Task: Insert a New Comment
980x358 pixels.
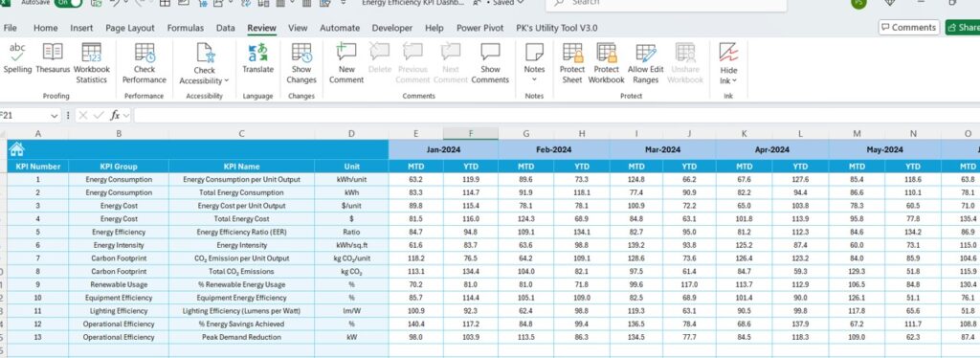Action: coord(346,63)
